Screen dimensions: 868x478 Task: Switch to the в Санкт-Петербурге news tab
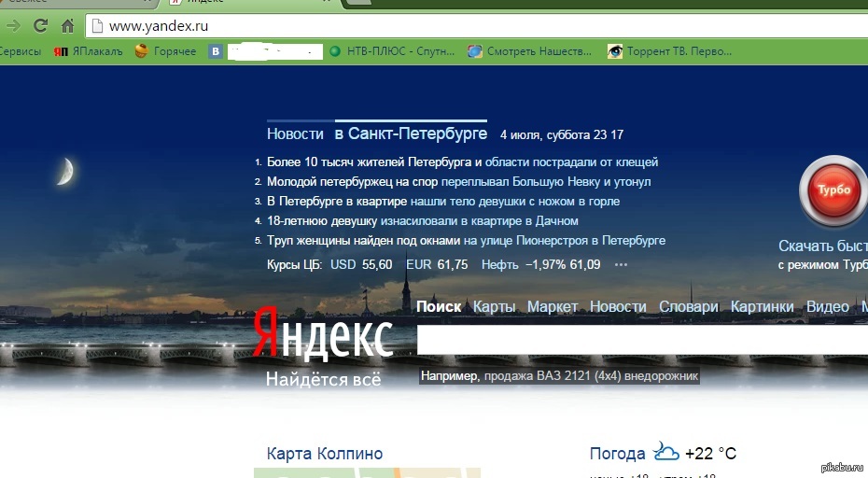pyautogui.click(x=411, y=134)
